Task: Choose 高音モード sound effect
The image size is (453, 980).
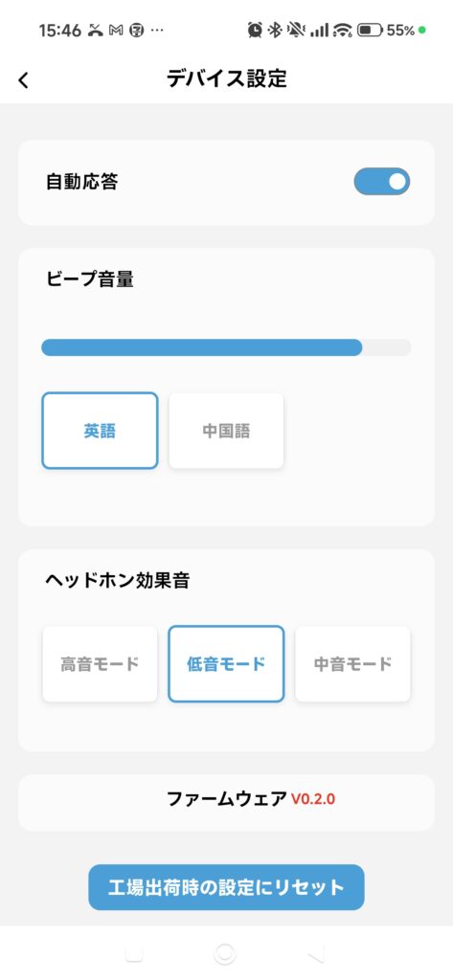Action: 101,664
